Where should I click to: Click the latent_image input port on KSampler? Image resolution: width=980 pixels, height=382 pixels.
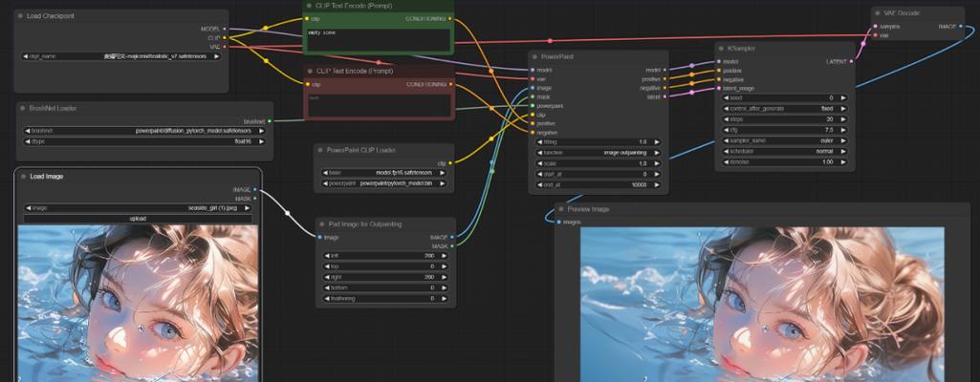pyautogui.click(x=719, y=88)
